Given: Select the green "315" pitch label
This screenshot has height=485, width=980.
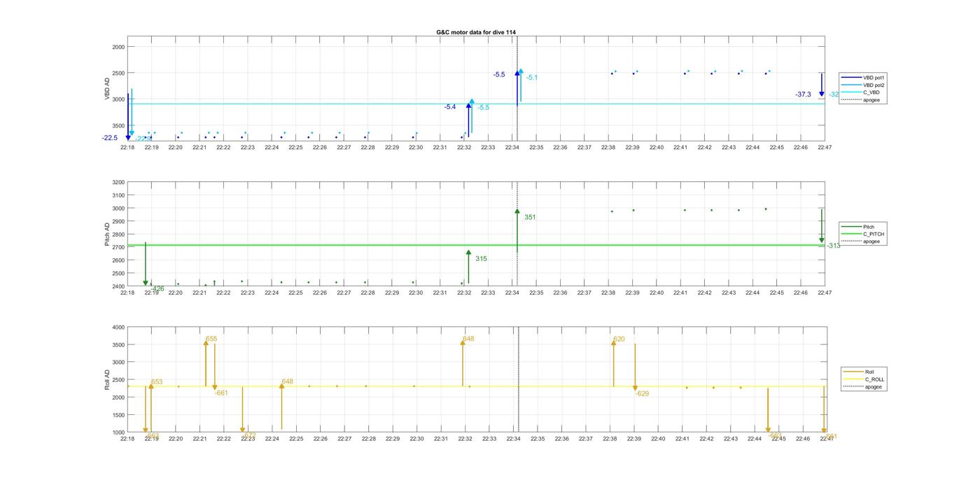Looking at the screenshot, I should click(481, 259).
